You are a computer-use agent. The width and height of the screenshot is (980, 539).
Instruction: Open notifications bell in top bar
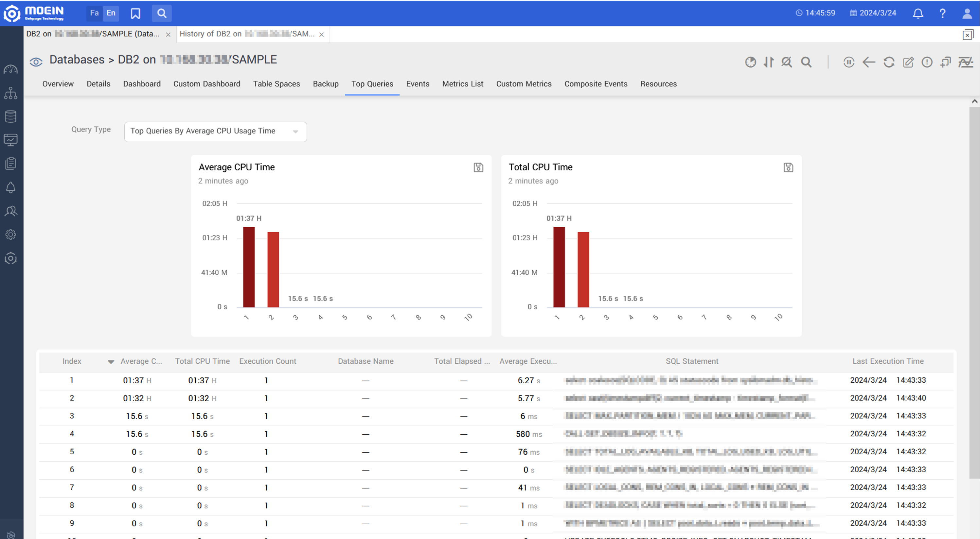pos(918,13)
